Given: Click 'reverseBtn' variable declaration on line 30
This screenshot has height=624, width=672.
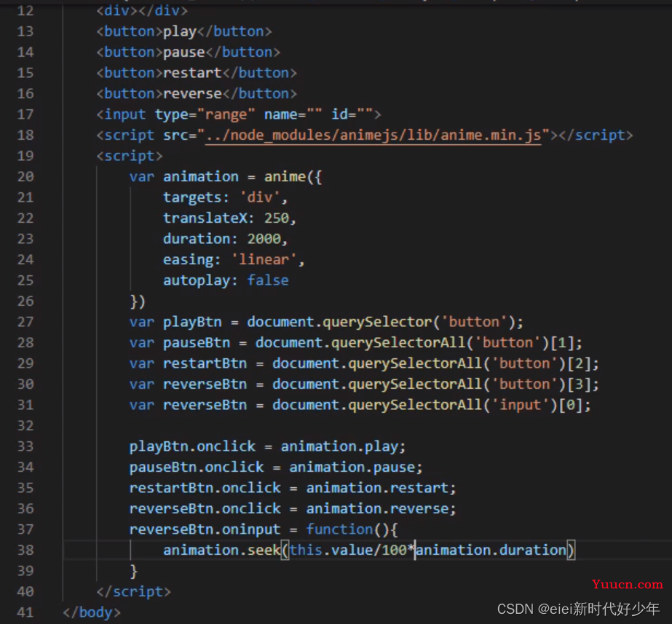Looking at the screenshot, I should 205,384.
